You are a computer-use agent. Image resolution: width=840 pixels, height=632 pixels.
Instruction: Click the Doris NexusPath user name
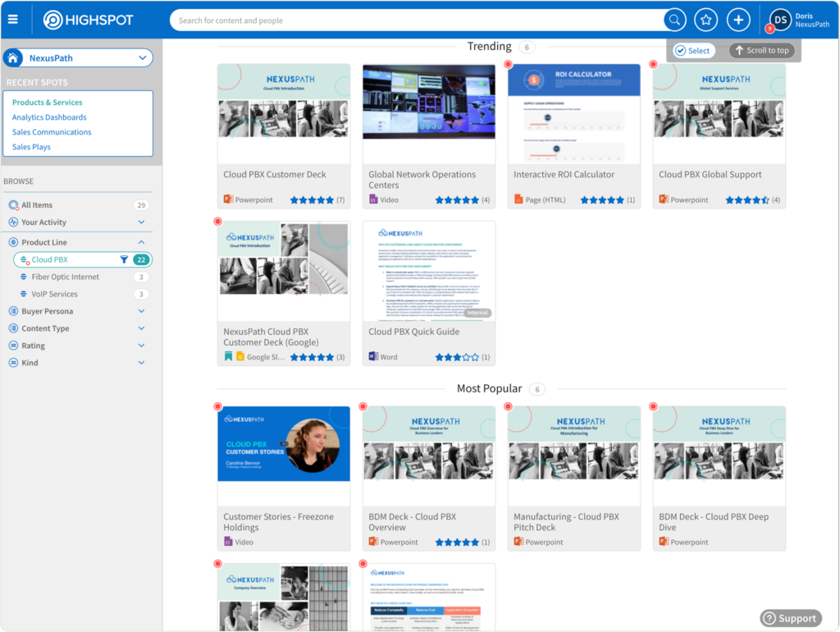(x=812, y=21)
